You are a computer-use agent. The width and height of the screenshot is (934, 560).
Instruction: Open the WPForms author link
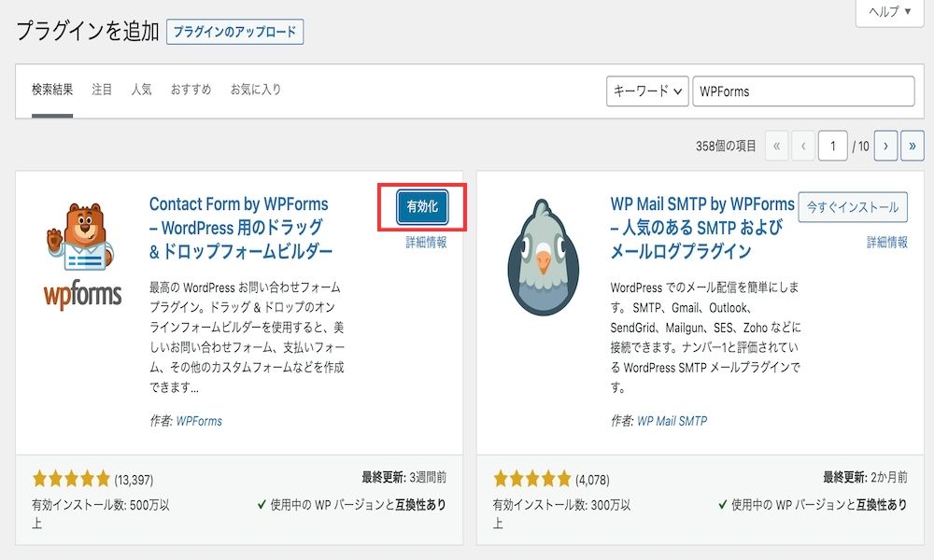[x=199, y=421]
